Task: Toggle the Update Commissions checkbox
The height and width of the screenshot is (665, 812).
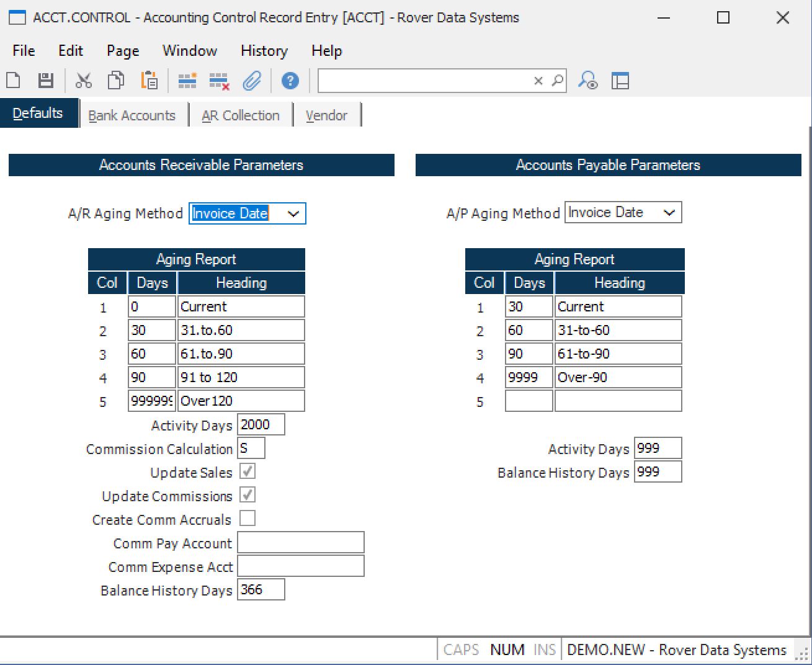Action: click(x=248, y=495)
